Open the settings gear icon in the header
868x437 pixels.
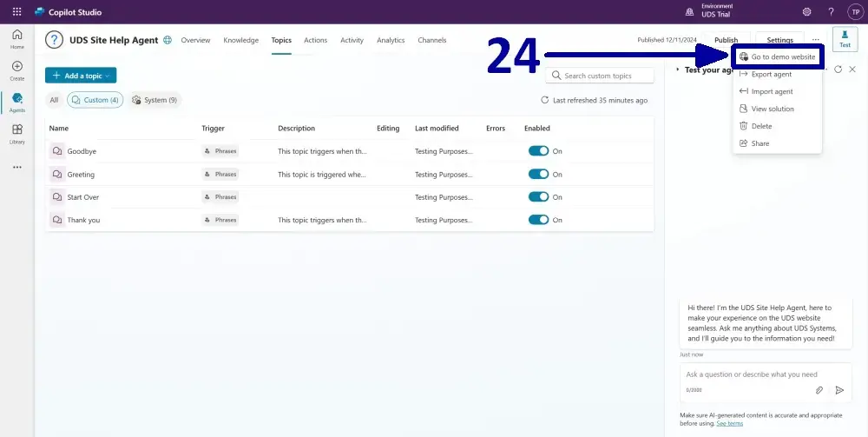coord(806,11)
